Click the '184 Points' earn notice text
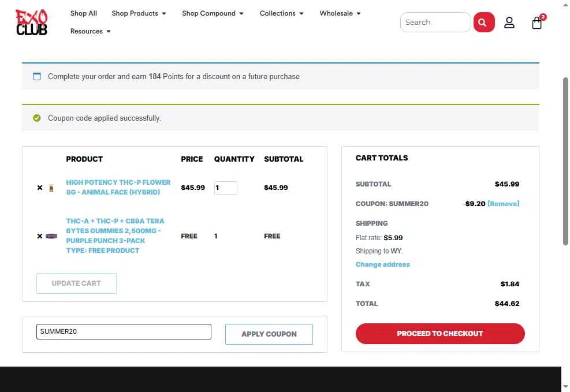The image size is (570, 392). point(174,77)
